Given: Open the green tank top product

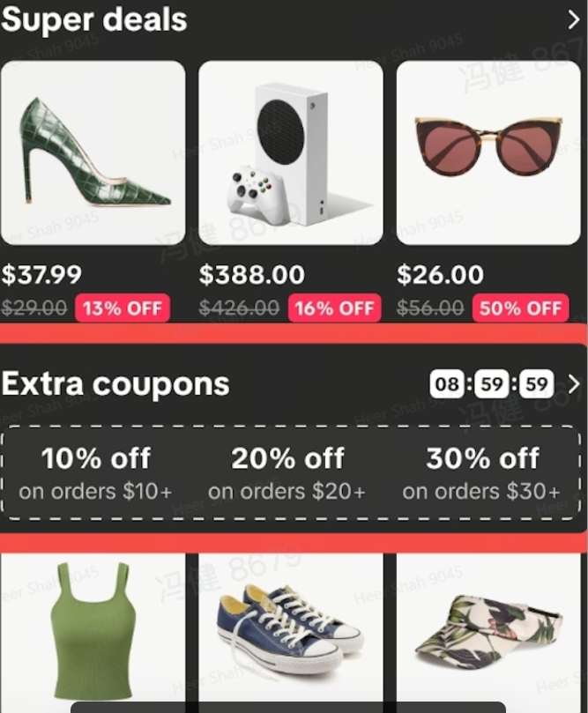Looking at the screenshot, I should (93, 633).
